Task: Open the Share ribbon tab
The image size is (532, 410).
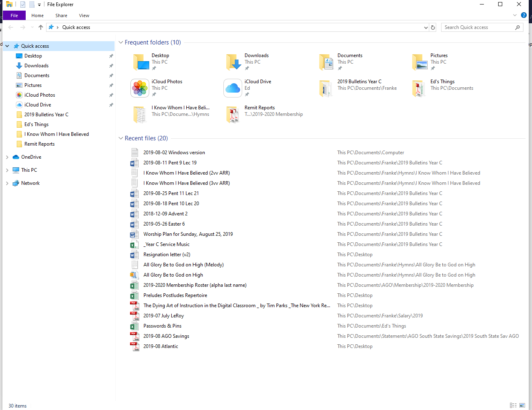Action: point(62,16)
